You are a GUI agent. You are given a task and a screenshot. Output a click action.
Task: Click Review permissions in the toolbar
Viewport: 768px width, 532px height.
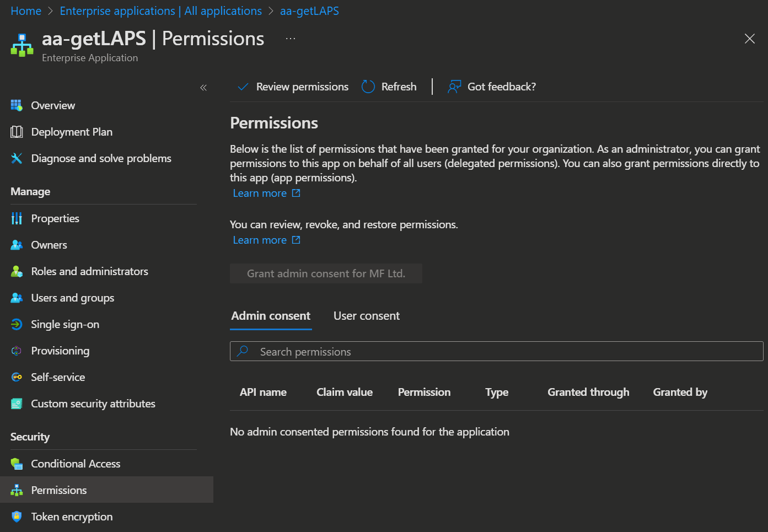(293, 87)
